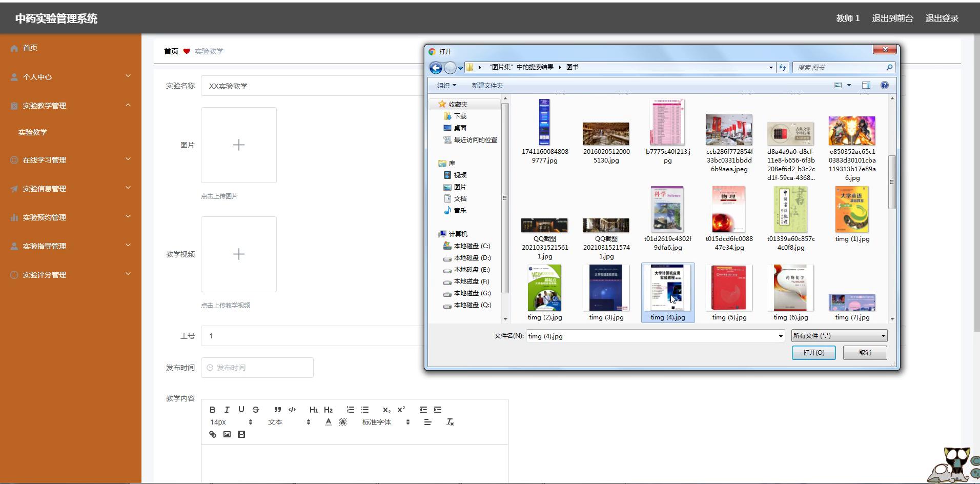Expand the 在线学习管理 sidebar menu

click(x=70, y=160)
